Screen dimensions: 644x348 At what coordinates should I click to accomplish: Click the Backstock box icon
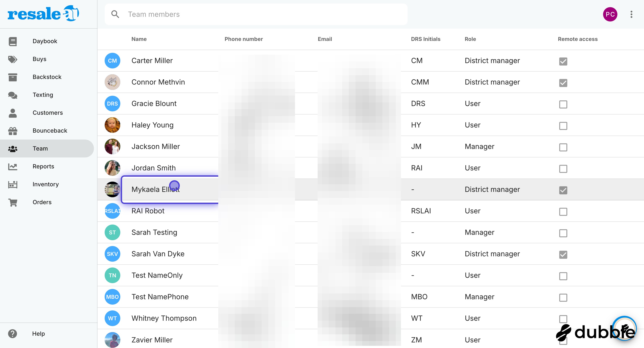[x=13, y=77]
